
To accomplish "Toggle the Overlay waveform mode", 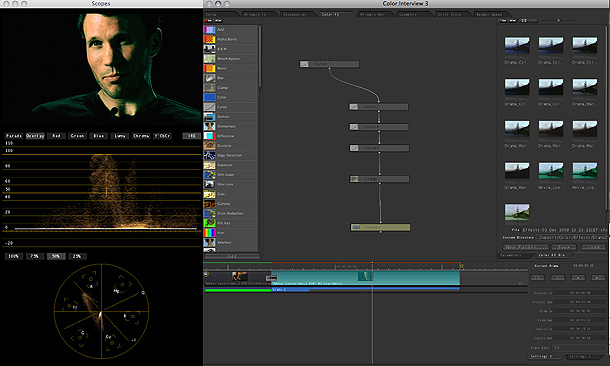I will tap(35, 136).
